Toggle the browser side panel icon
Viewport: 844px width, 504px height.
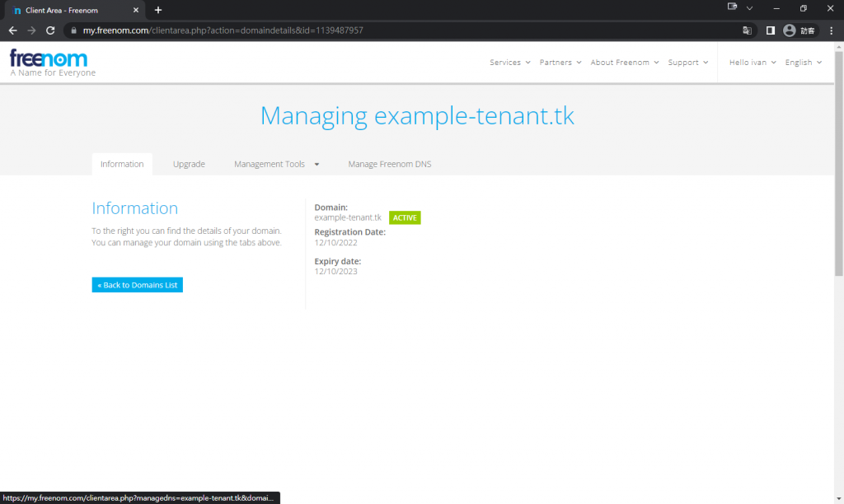pyautogui.click(x=771, y=30)
